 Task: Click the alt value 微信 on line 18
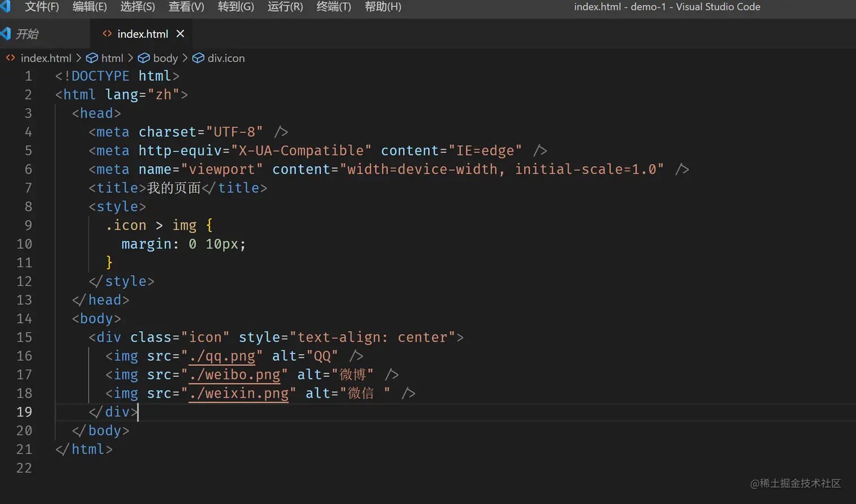361,393
